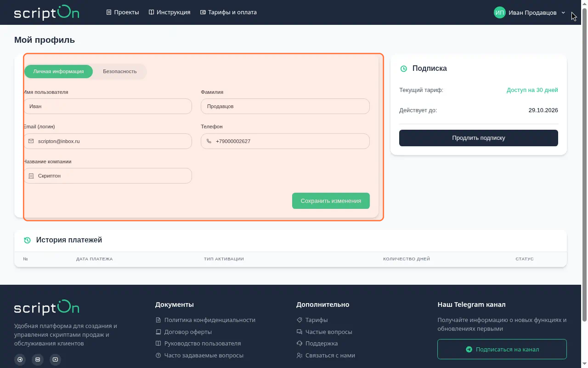Click the Email field with scripton@inbox.ru

[x=107, y=141]
